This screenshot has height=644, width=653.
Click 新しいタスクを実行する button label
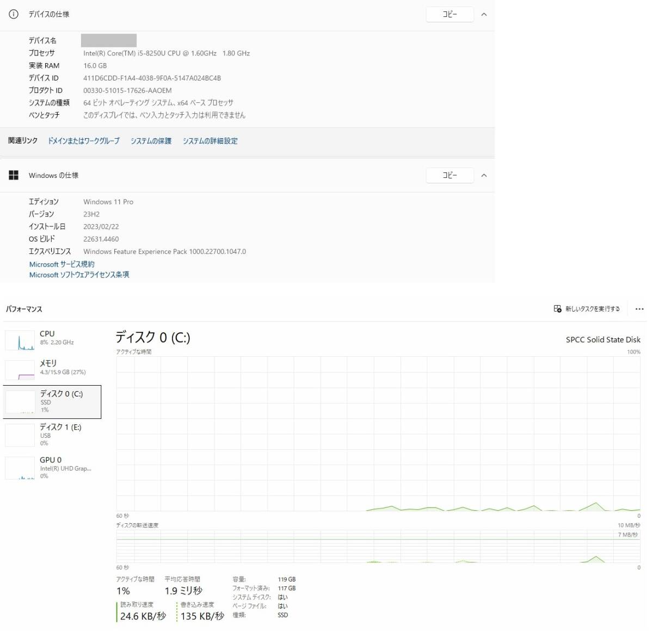point(592,309)
